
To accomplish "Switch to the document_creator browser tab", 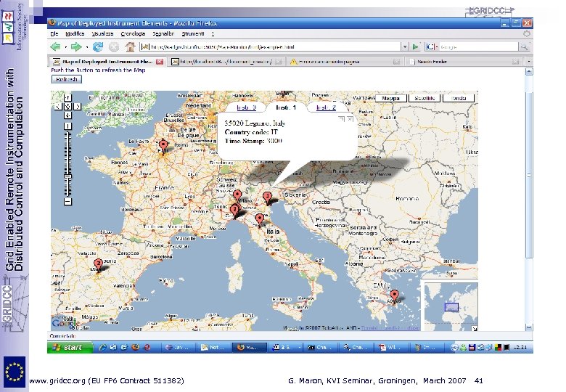I will pos(226,62).
